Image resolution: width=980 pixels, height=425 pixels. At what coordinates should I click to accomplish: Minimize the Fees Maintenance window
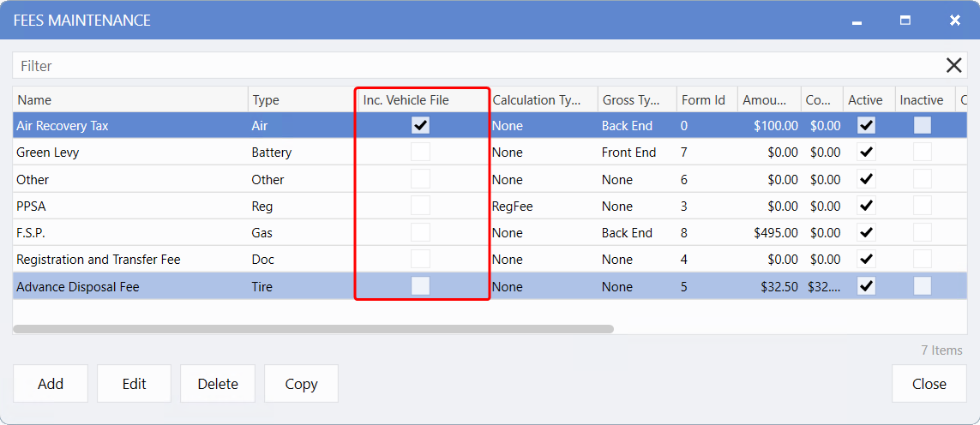click(857, 21)
